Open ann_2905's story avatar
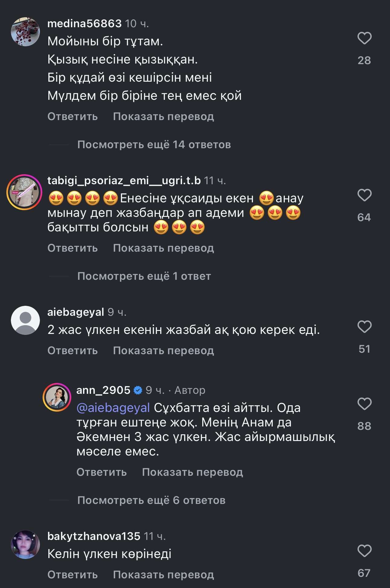 [57, 397]
